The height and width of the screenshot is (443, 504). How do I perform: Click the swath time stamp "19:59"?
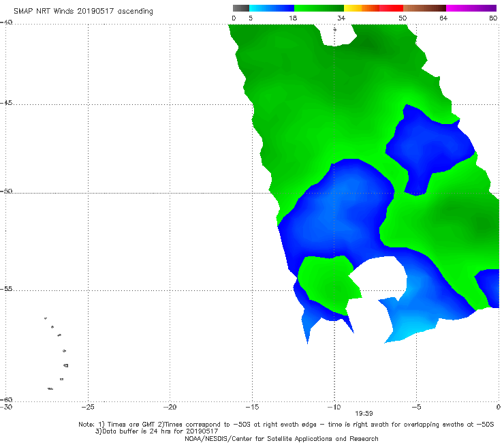pos(364,414)
